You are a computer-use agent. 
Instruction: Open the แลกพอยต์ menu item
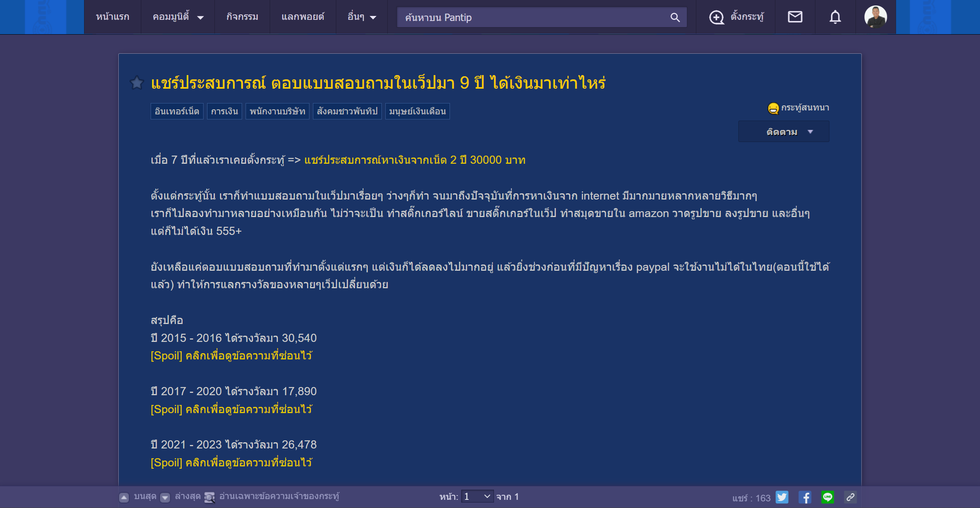[x=303, y=17]
